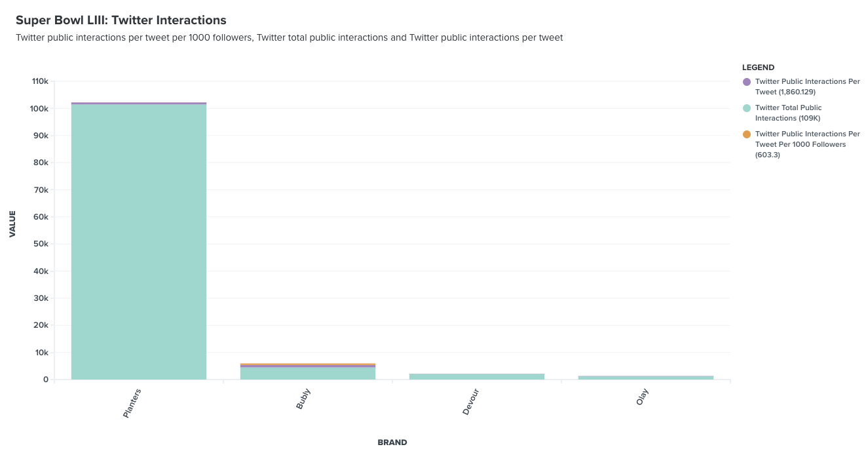Click the chart title Super Bowl LIII: Twitter Interactions
868x451 pixels.
point(121,20)
